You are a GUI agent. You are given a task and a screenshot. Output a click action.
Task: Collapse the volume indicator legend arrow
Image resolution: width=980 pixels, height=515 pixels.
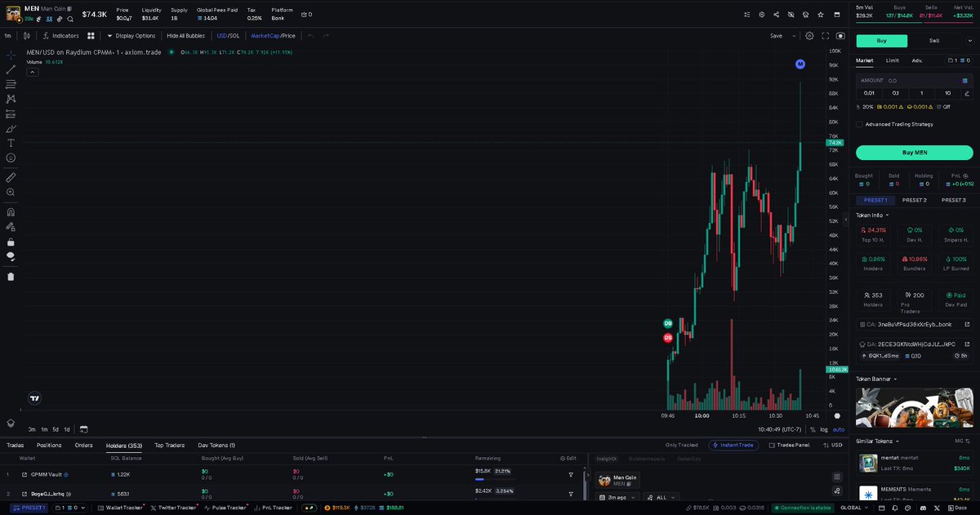(33, 72)
